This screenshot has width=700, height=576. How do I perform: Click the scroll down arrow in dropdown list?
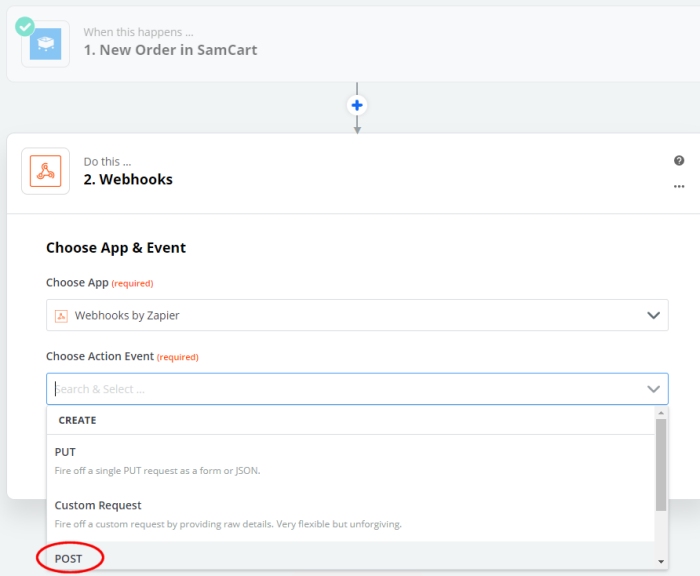tap(661, 562)
